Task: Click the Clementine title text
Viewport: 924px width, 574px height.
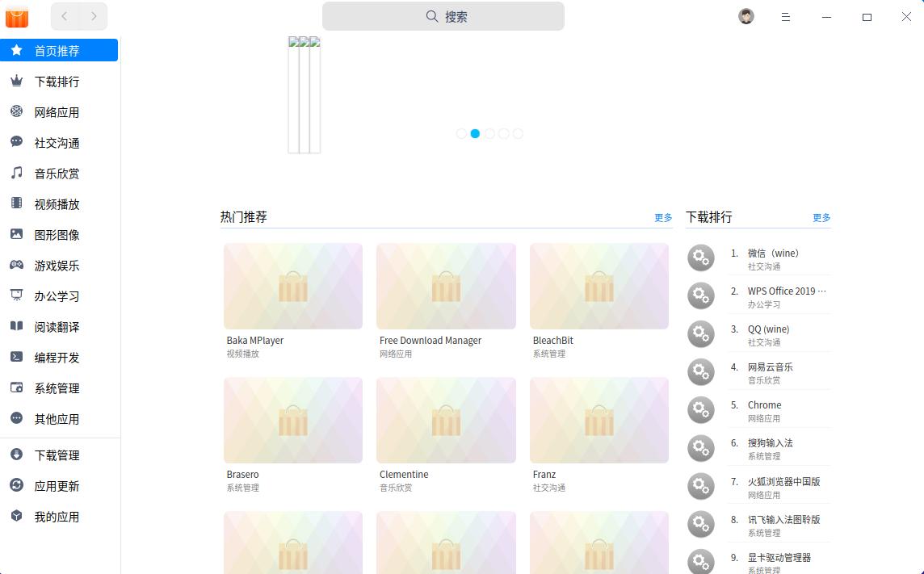Action: [404, 475]
